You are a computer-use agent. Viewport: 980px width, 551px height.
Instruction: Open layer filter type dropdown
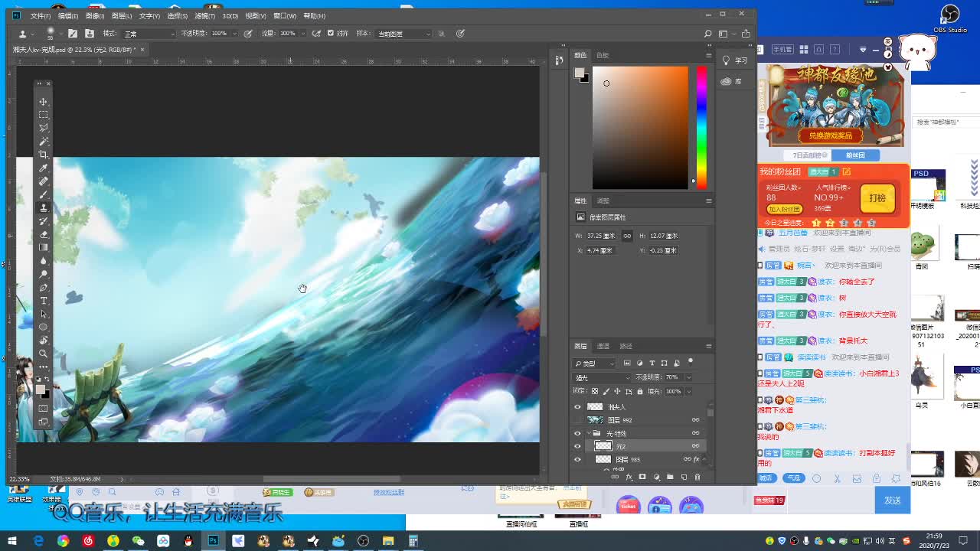(x=595, y=364)
